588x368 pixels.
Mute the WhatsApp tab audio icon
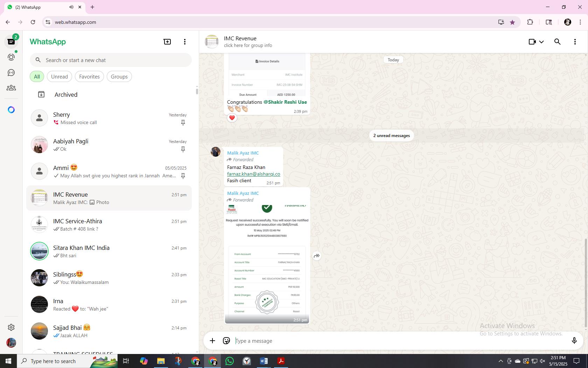(x=71, y=7)
